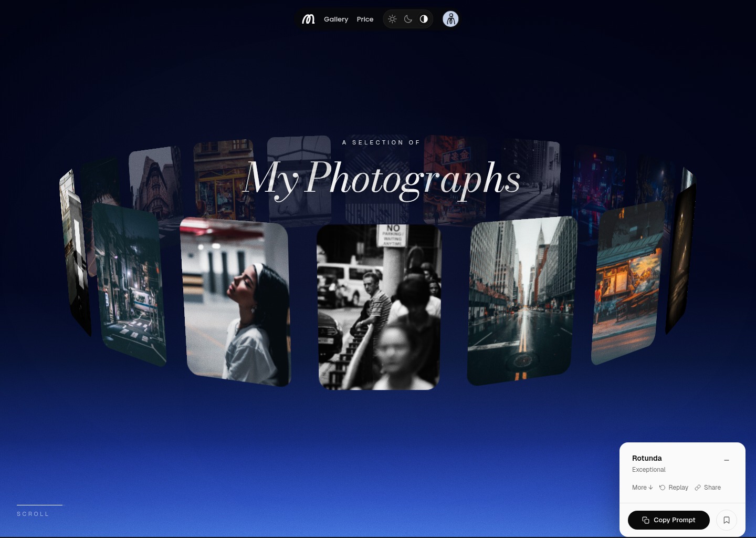Click the "Rotunda" title text
This screenshot has width=756, height=538.
647,458
